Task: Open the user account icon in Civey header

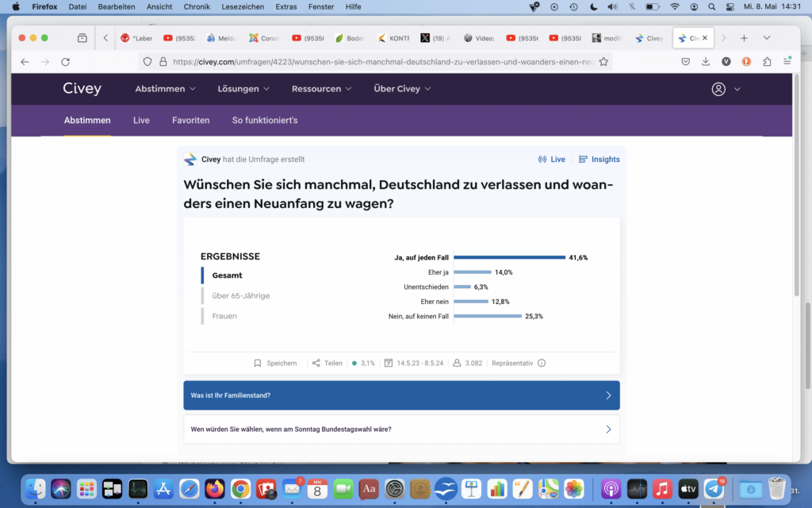Action: click(718, 89)
